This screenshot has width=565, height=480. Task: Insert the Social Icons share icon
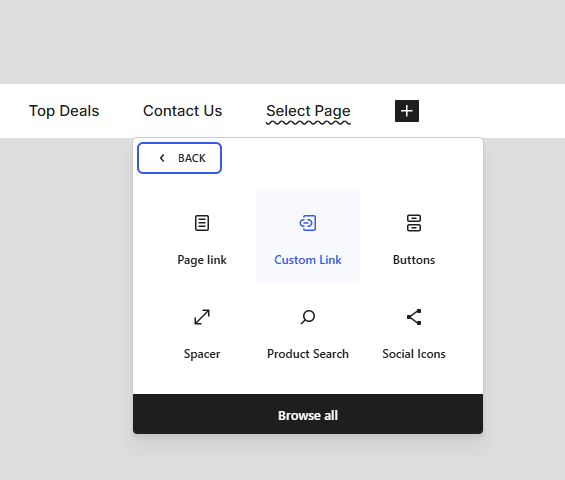414,317
